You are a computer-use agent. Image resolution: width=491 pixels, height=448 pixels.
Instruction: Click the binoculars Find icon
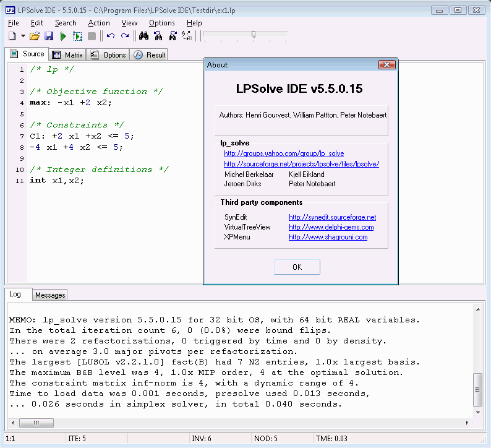tap(144, 37)
